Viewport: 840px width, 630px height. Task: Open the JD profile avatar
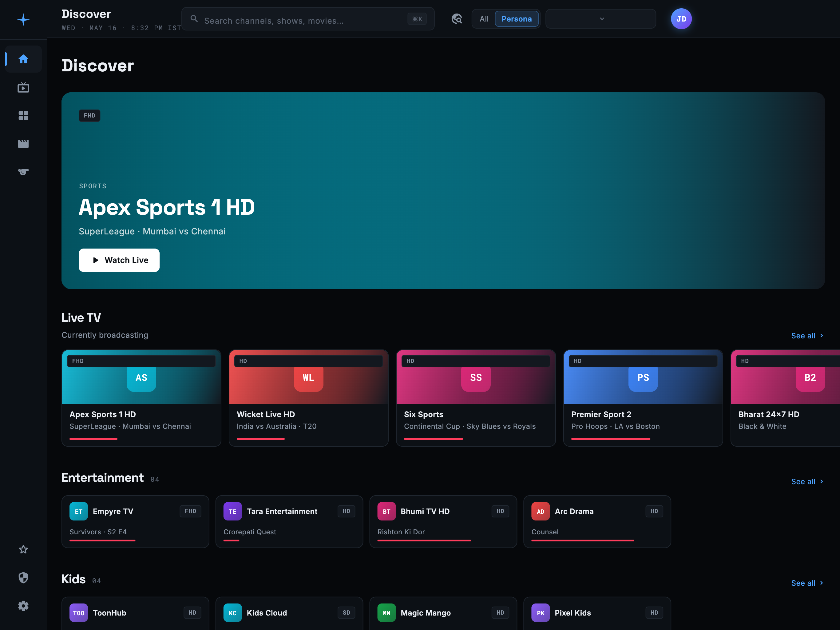click(x=681, y=19)
